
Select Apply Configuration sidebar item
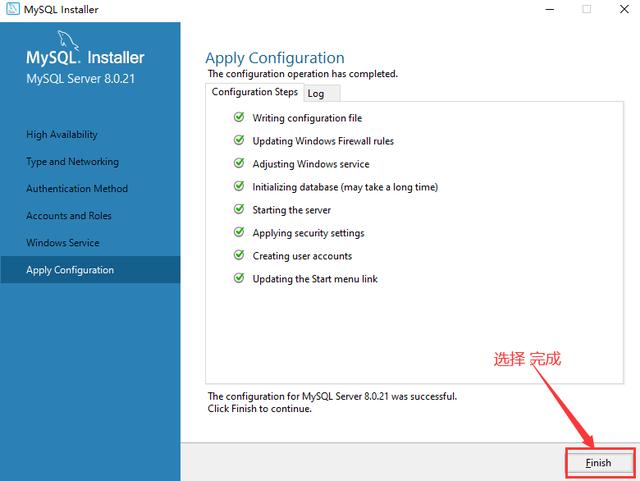click(90, 270)
